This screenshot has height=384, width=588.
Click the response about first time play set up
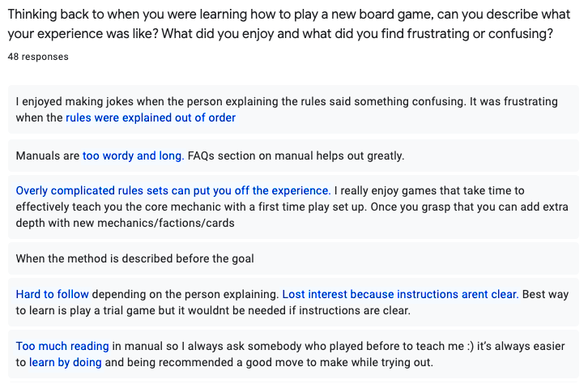[x=293, y=207]
